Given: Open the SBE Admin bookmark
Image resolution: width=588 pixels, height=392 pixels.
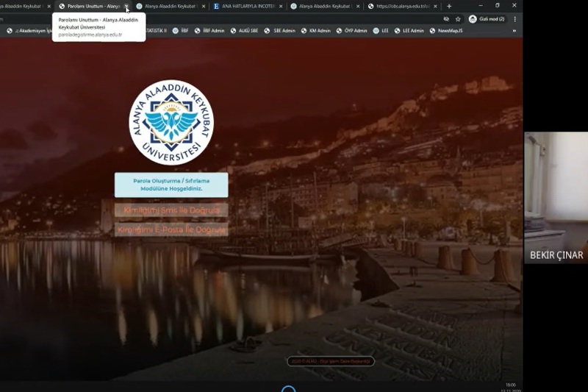Looking at the screenshot, I should click(280, 31).
